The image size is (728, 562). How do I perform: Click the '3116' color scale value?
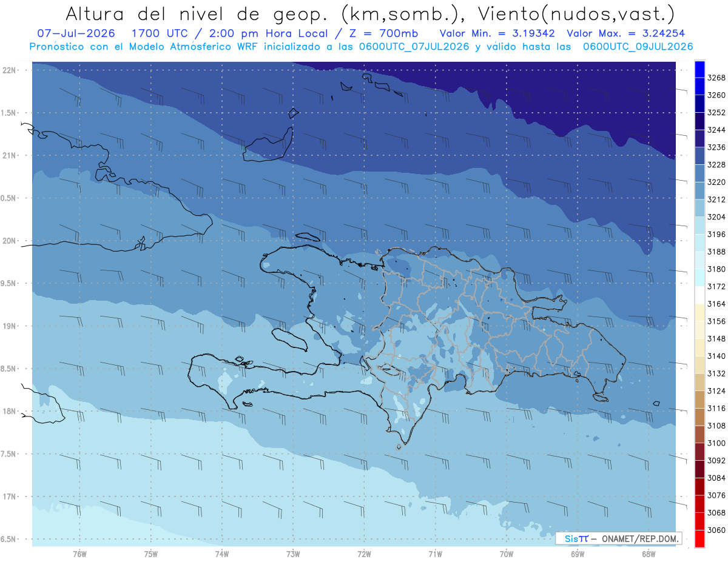pyautogui.click(x=716, y=409)
